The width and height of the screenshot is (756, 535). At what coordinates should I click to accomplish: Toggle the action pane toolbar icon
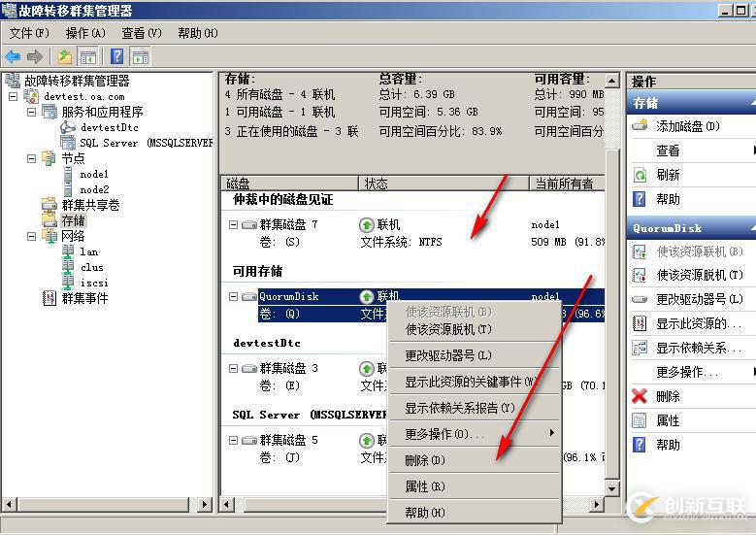coord(141,57)
